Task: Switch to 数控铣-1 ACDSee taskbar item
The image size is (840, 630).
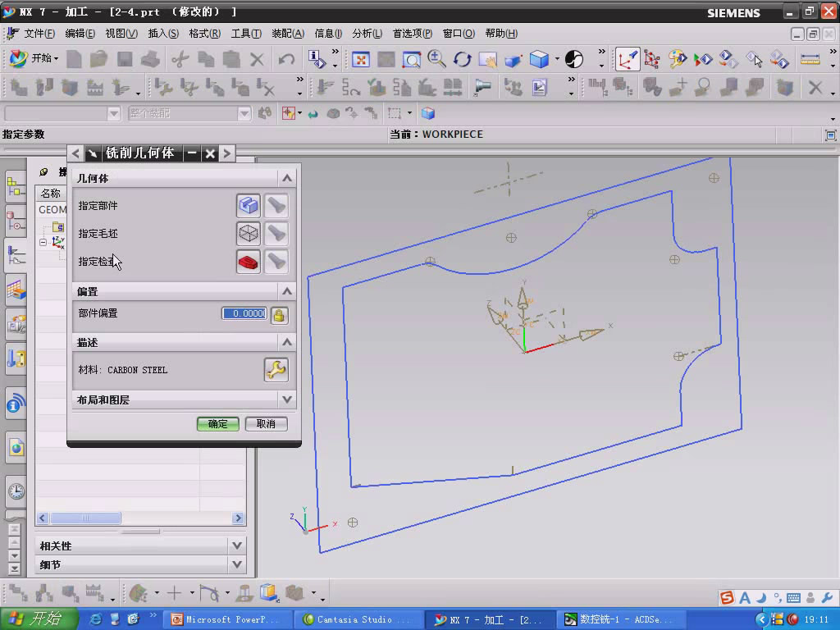Action: coord(620,619)
